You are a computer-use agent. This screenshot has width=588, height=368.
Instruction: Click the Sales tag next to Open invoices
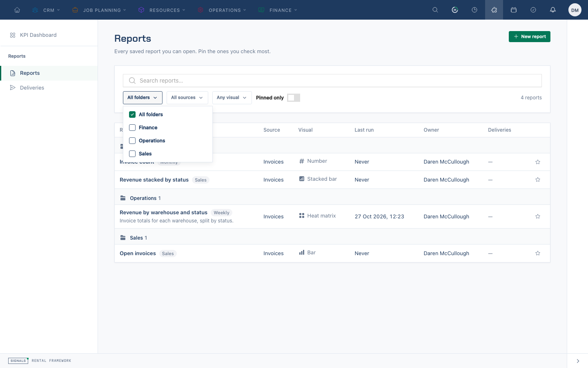coord(168,254)
